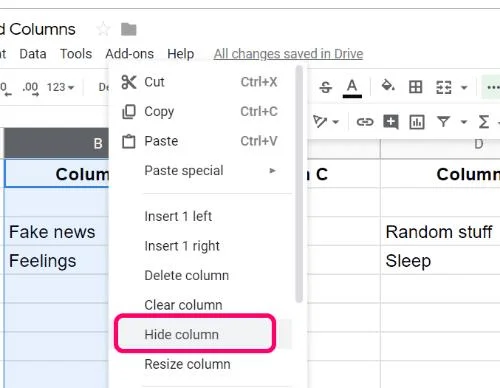Expand the Paste special submenu

pyautogui.click(x=201, y=171)
